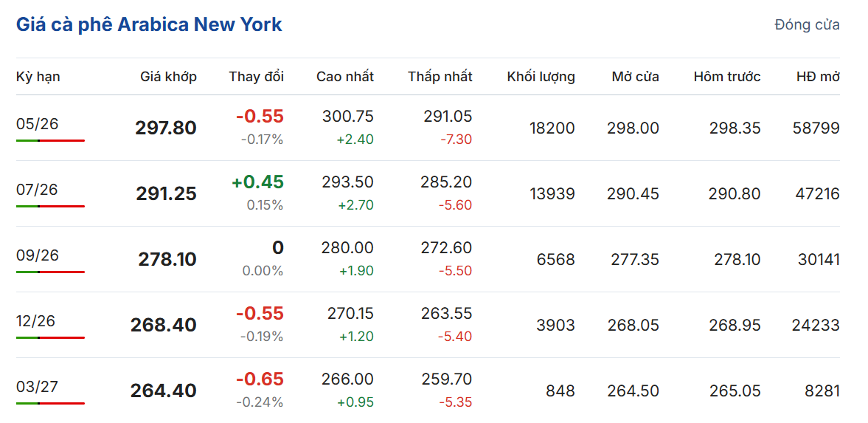868x423 pixels.
Task: Select the 09/26 contract term
Action: (x=38, y=255)
